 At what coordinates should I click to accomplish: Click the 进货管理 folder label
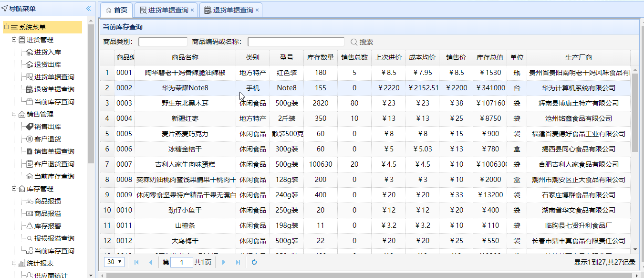pyautogui.click(x=40, y=40)
